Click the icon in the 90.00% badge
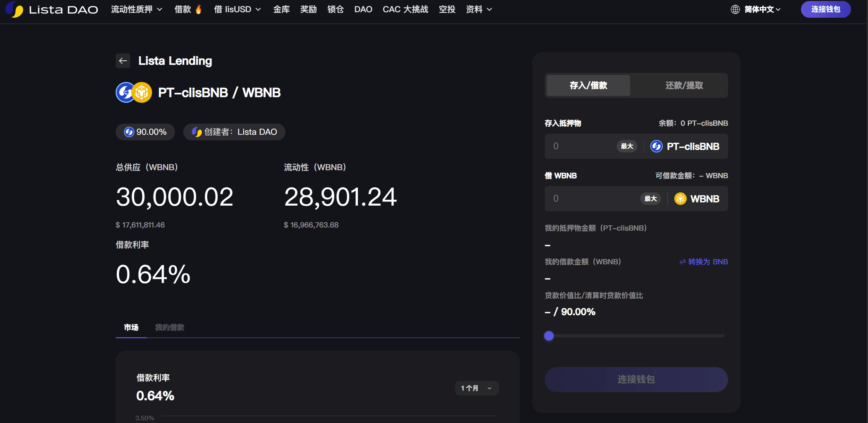This screenshot has height=423, width=868. [x=129, y=132]
